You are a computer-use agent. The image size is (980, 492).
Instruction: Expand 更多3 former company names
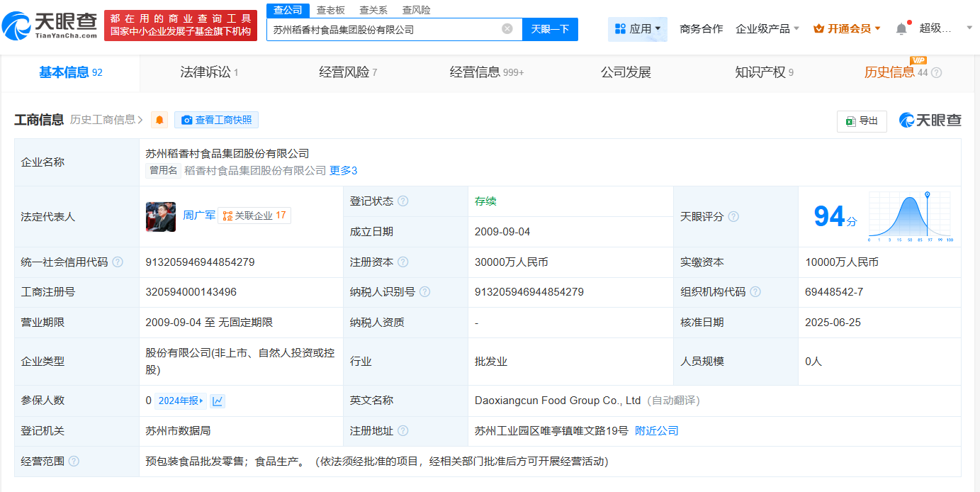pos(343,171)
